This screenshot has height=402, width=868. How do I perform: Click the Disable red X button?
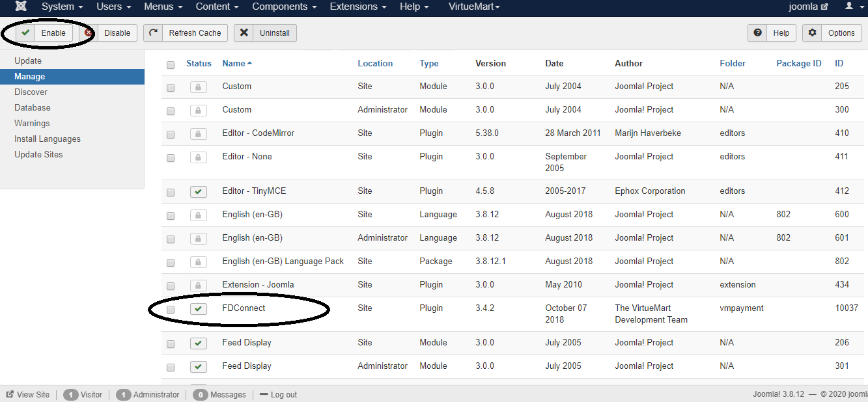tap(109, 33)
